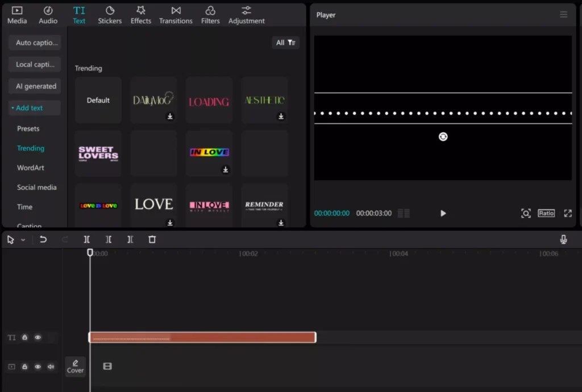Click the dotted line text in player

point(443,113)
